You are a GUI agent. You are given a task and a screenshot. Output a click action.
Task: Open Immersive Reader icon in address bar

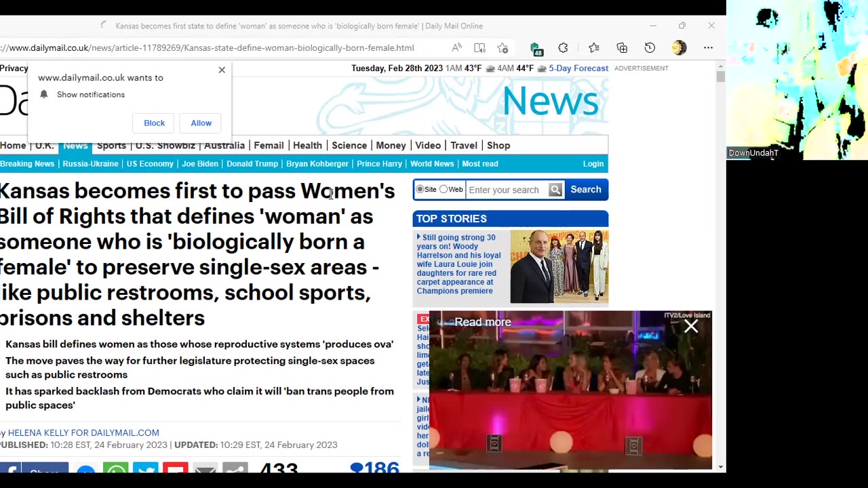point(479,47)
